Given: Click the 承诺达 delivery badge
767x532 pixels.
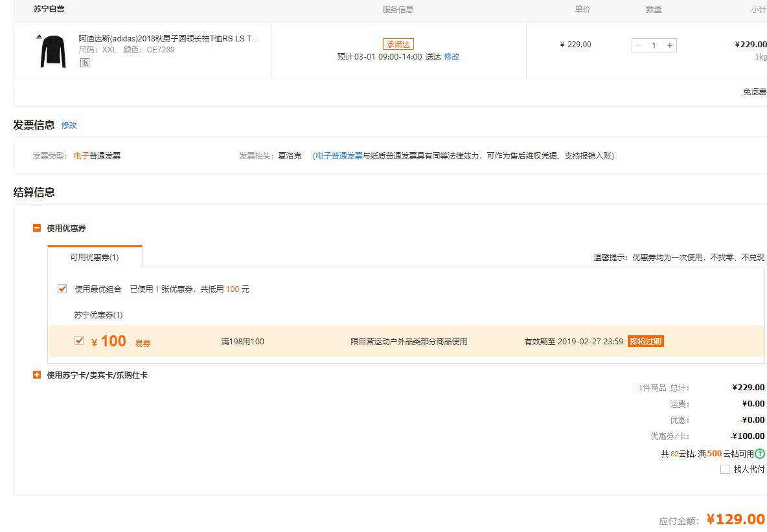Looking at the screenshot, I should (398, 45).
